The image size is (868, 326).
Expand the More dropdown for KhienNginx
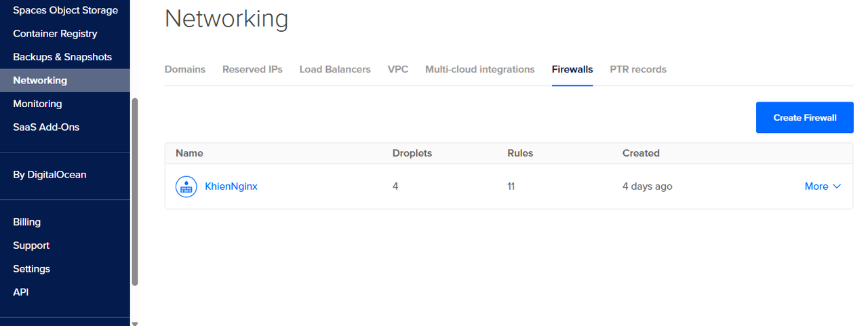tap(823, 186)
